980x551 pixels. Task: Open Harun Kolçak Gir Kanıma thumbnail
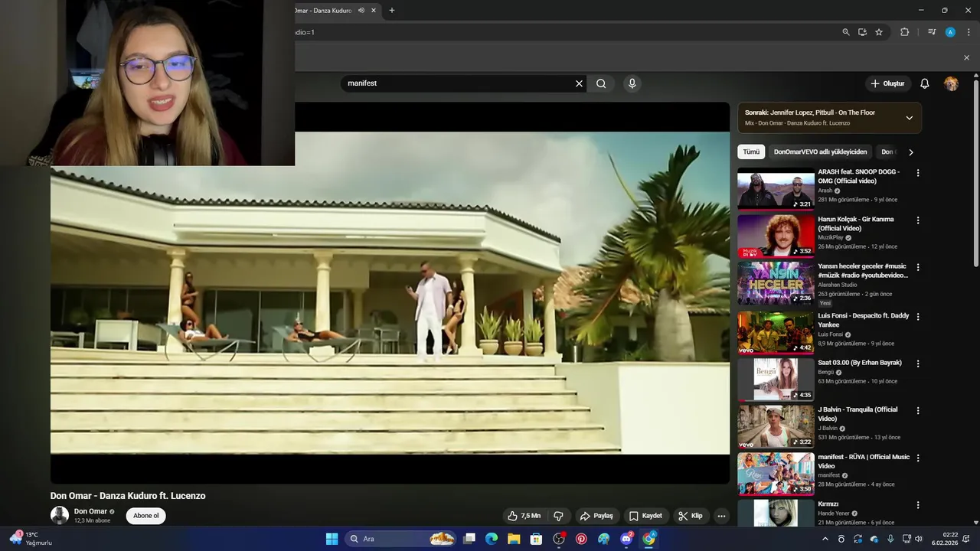(776, 236)
